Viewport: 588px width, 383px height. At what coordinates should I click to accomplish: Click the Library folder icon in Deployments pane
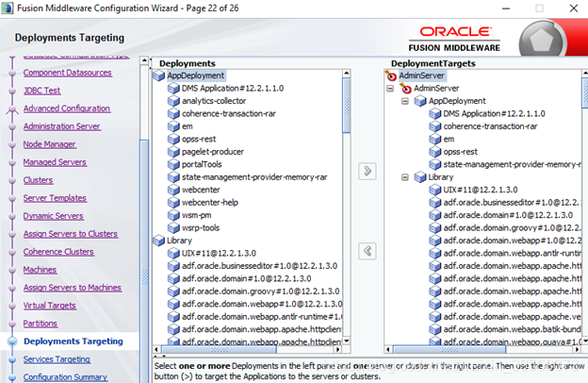coord(159,241)
